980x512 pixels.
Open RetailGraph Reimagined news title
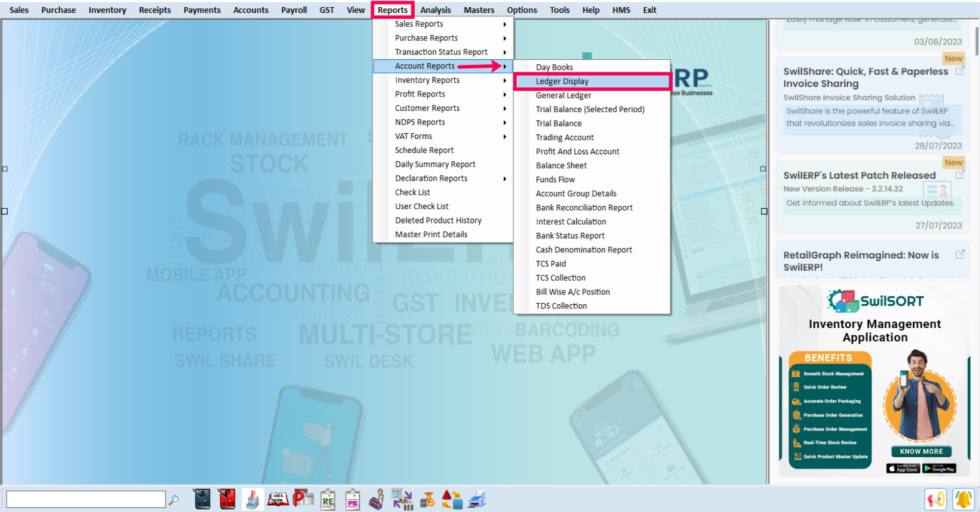(861, 261)
